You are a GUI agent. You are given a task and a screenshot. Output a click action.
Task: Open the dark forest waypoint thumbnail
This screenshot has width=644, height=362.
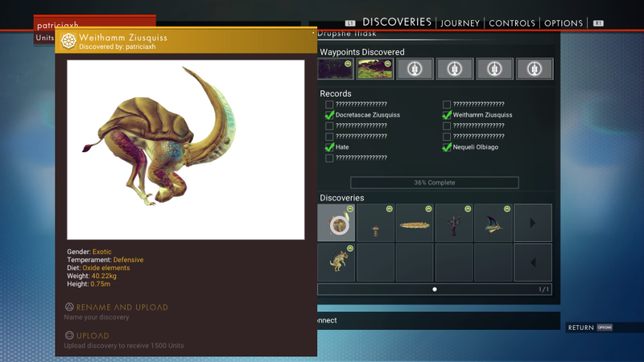pyautogui.click(x=336, y=68)
